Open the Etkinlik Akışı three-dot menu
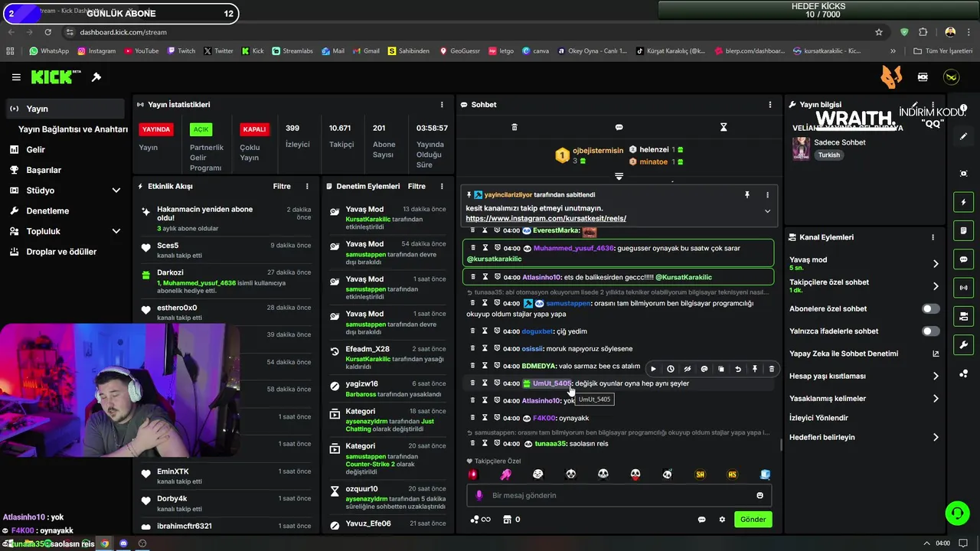The height and width of the screenshot is (551, 980). click(307, 186)
